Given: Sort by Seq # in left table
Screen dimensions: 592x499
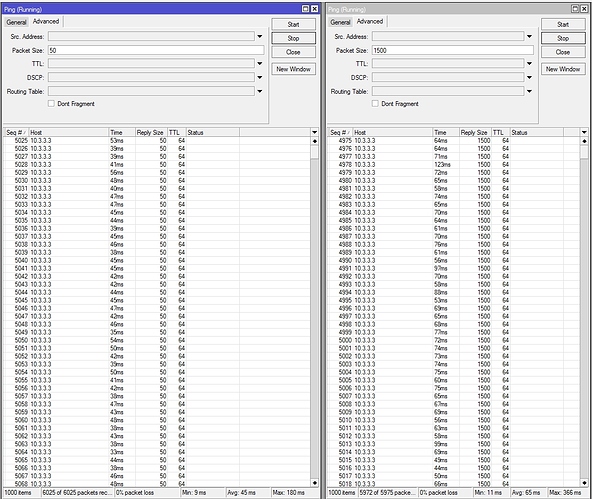Looking at the screenshot, I should 17,132.
